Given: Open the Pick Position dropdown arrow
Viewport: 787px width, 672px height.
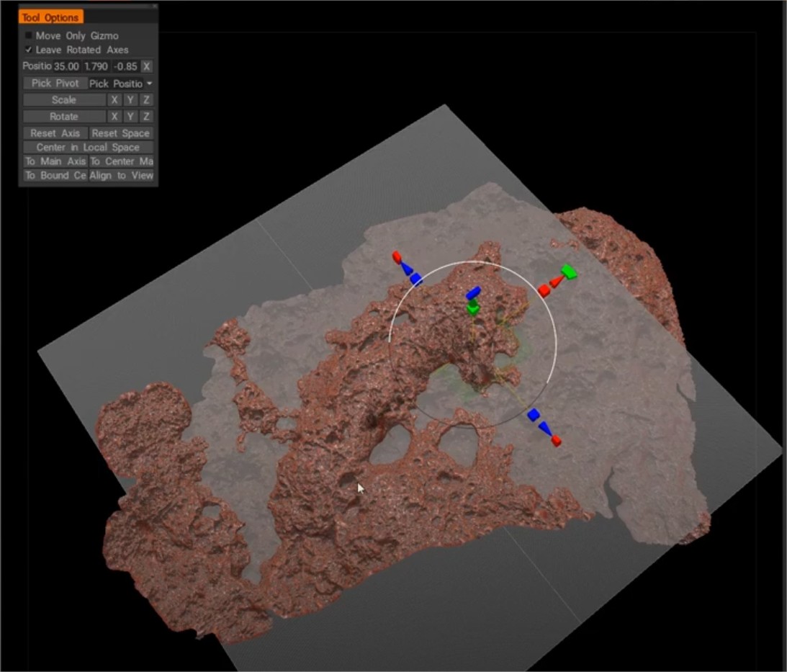Looking at the screenshot, I should (150, 84).
